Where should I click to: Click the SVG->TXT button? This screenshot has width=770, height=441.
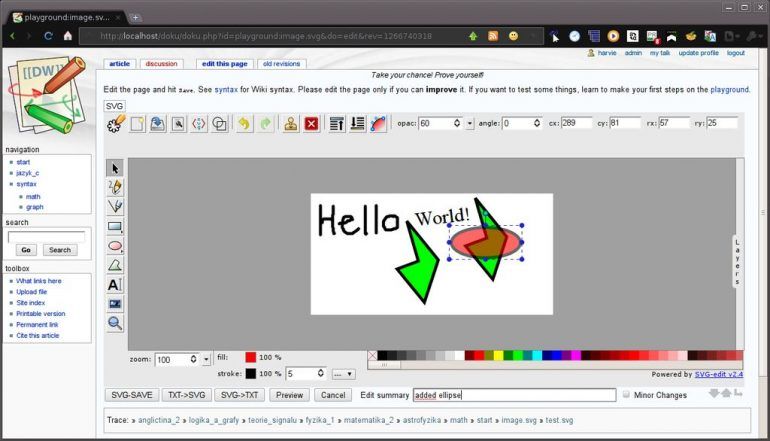(x=240, y=395)
